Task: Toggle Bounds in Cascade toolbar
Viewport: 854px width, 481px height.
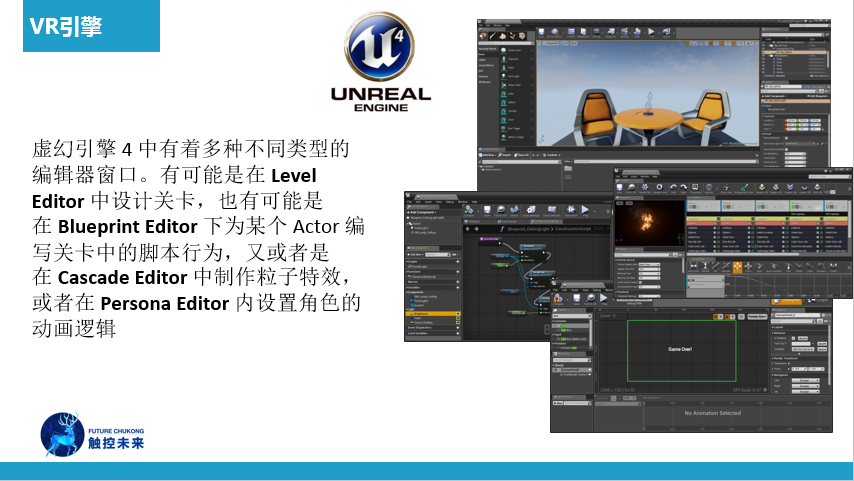Action: [709, 188]
